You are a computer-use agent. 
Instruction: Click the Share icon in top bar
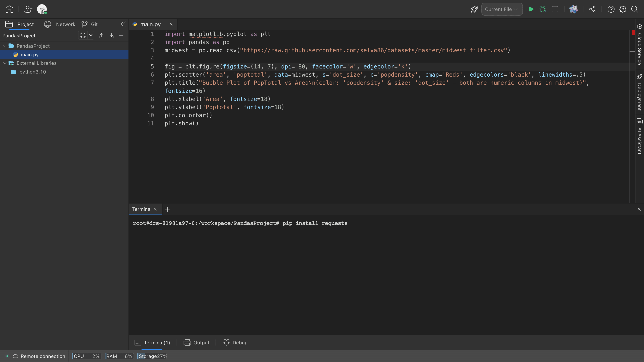tap(592, 9)
